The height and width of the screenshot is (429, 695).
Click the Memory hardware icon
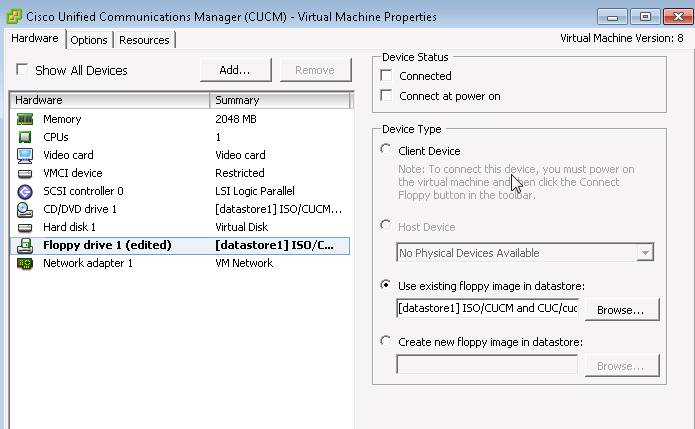pos(25,119)
